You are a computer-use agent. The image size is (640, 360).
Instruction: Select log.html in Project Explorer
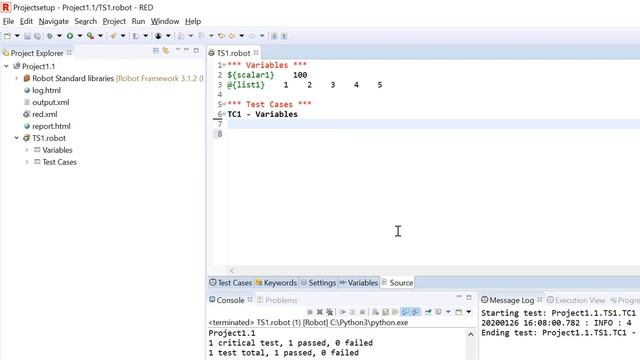click(46, 90)
